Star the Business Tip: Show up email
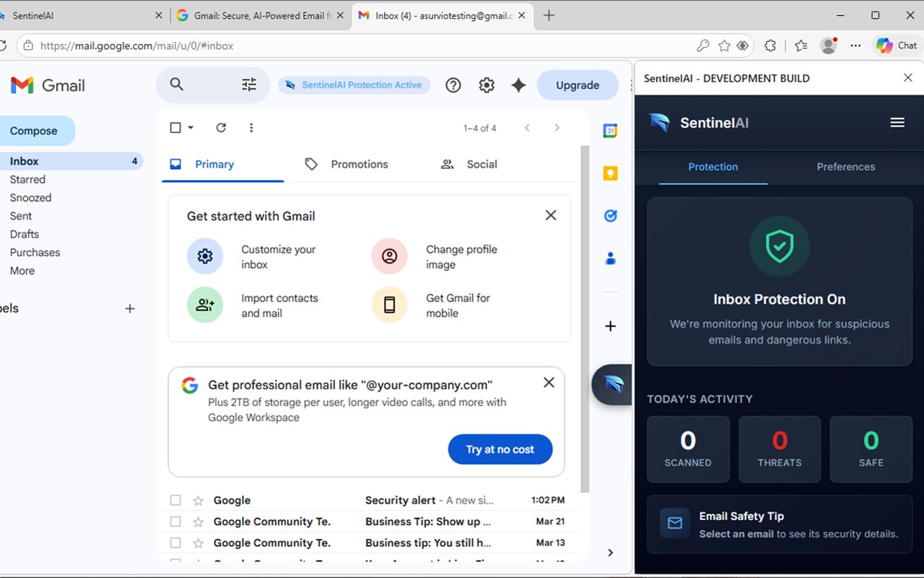 [198, 522]
